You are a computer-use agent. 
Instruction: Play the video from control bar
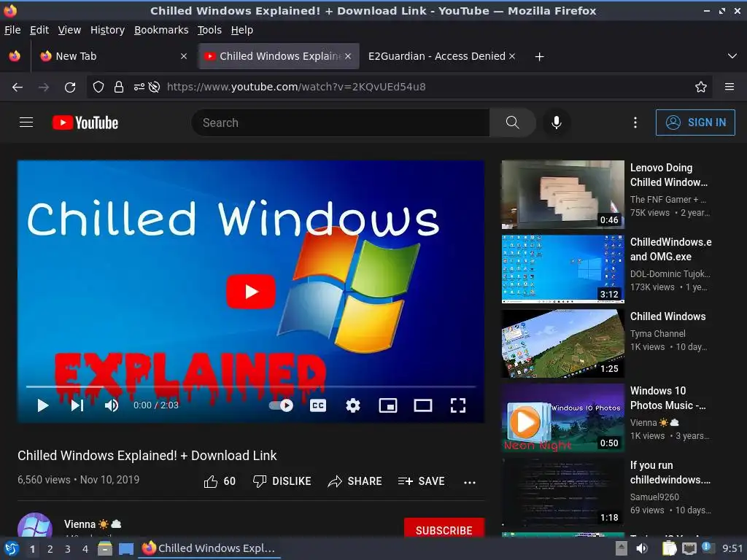[x=43, y=405]
